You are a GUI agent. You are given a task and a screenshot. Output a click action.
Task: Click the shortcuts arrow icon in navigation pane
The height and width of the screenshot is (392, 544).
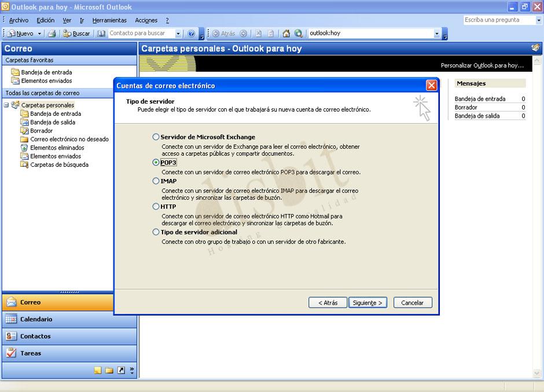point(121,369)
